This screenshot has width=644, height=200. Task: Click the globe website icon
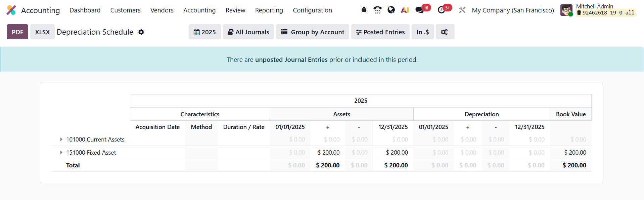(391, 10)
